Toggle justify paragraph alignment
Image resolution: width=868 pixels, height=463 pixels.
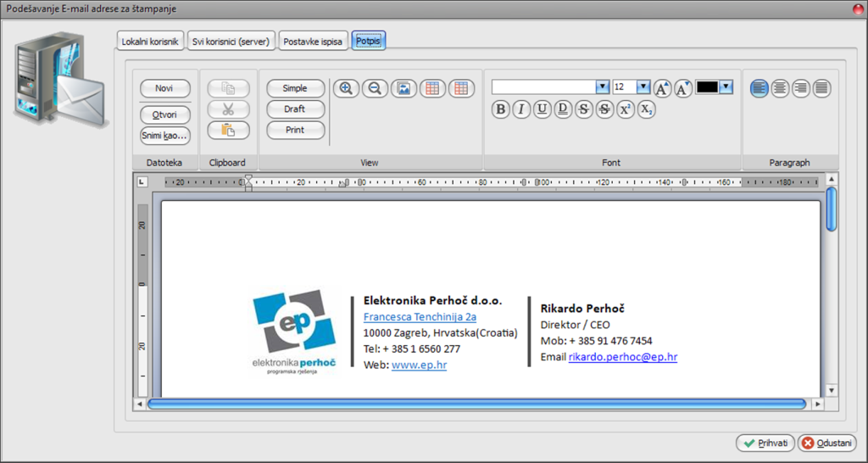click(x=821, y=87)
